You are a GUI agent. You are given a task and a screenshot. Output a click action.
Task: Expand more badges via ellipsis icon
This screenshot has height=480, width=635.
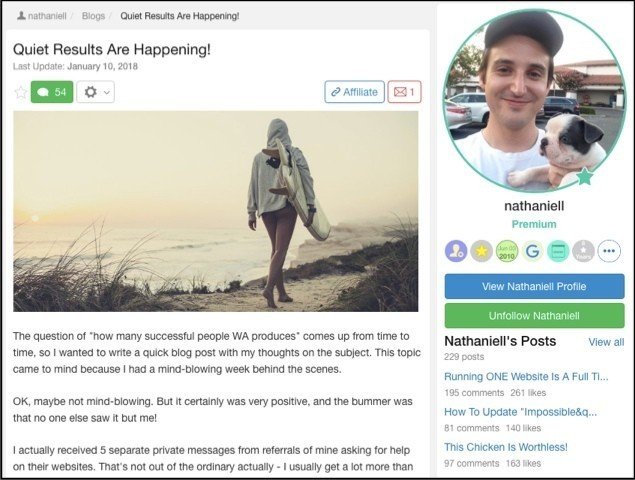click(x=609, y=251)
